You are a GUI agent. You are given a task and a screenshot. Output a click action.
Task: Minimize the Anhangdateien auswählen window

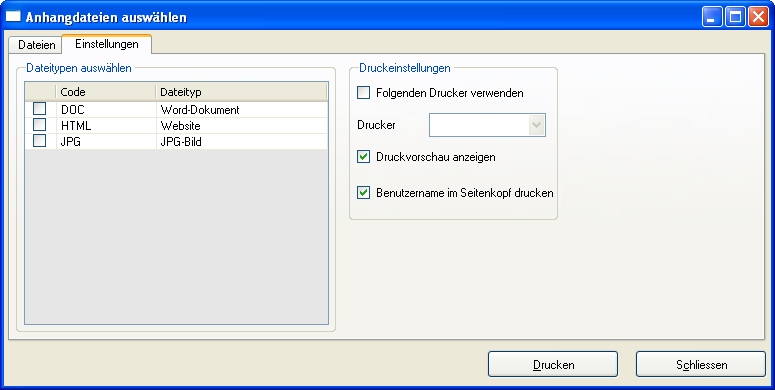(712, 17)
